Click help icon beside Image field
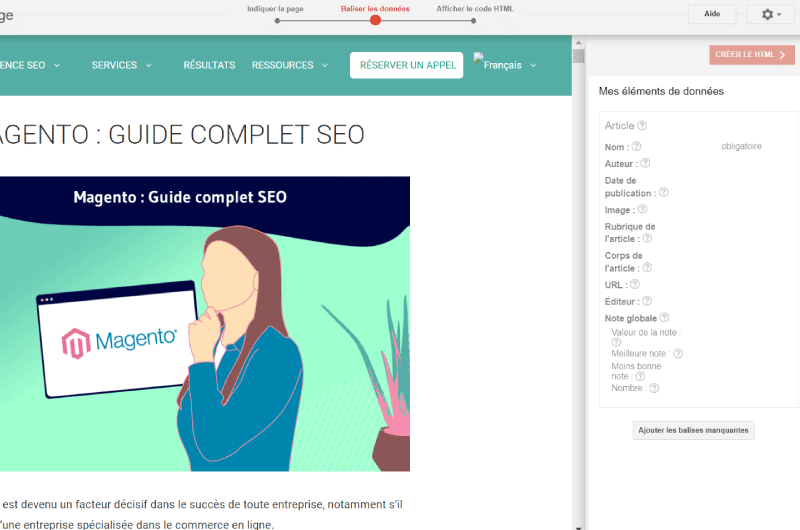This screenshot has height=530, width=800. point(642,209)
